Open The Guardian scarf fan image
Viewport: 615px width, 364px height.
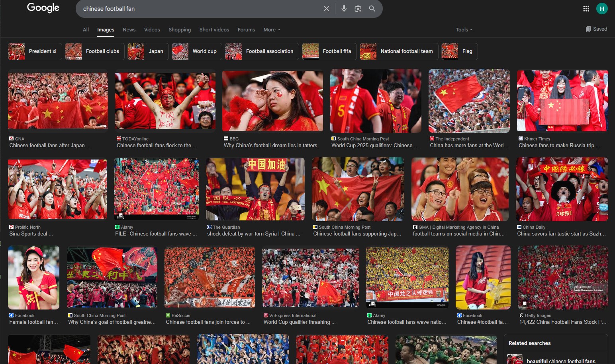pyautogui.click(x=255, y=189)
